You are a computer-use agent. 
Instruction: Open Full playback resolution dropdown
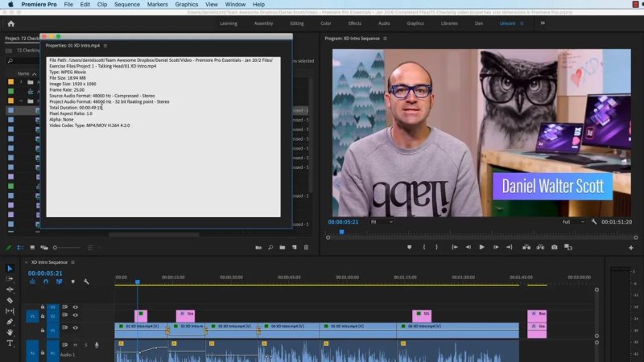[573, 222]
